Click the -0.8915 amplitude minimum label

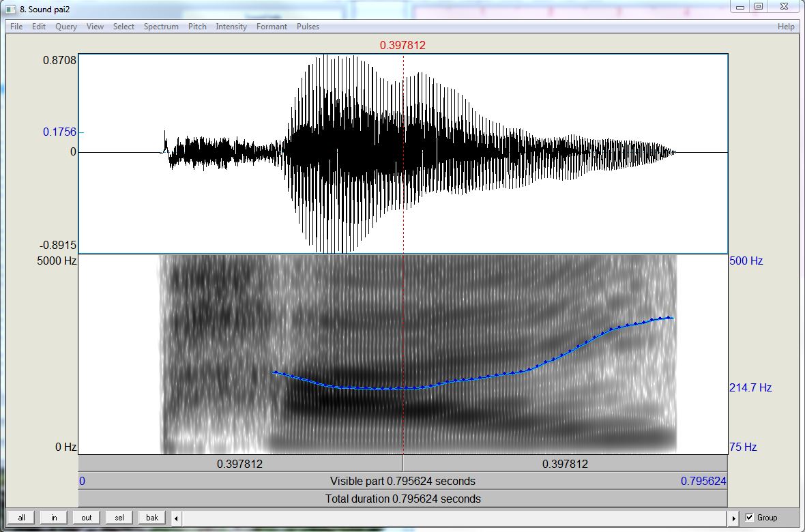tap(57, 245)
